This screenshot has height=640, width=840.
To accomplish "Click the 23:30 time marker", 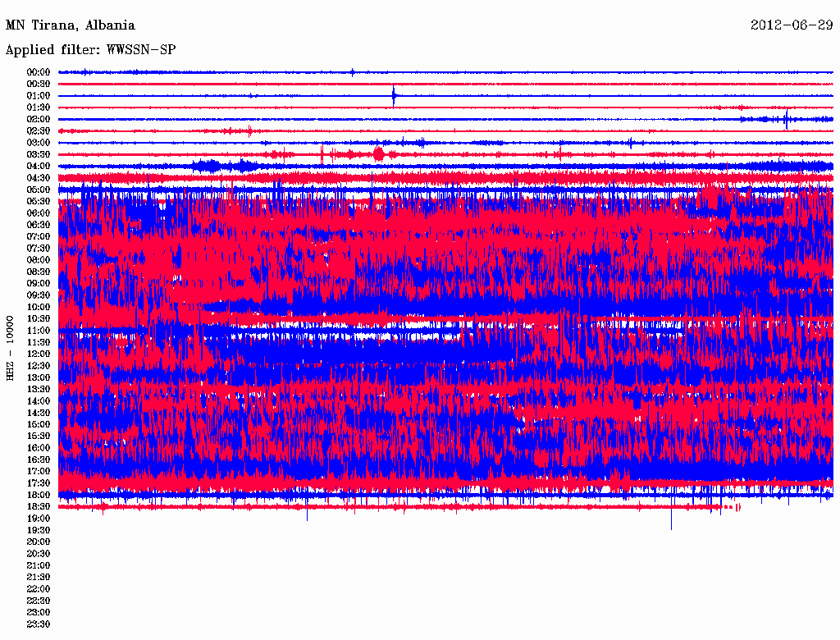I will pyautogui.click(x=39, y=624).
